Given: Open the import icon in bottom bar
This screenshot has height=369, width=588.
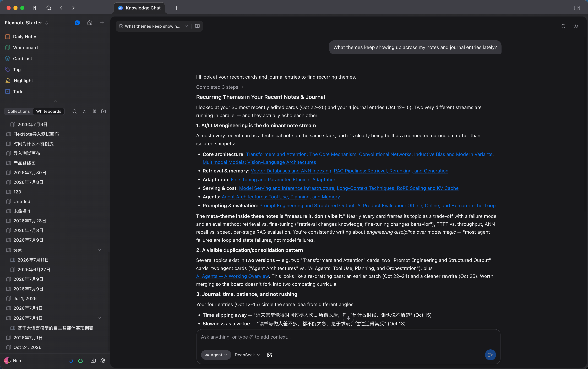Looking at the screenshot, I should [93, 361].
